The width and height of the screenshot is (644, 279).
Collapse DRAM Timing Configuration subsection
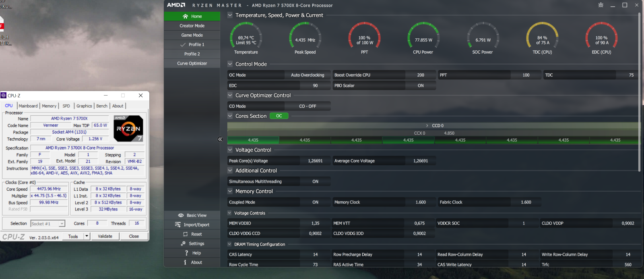tap(230, 244)
